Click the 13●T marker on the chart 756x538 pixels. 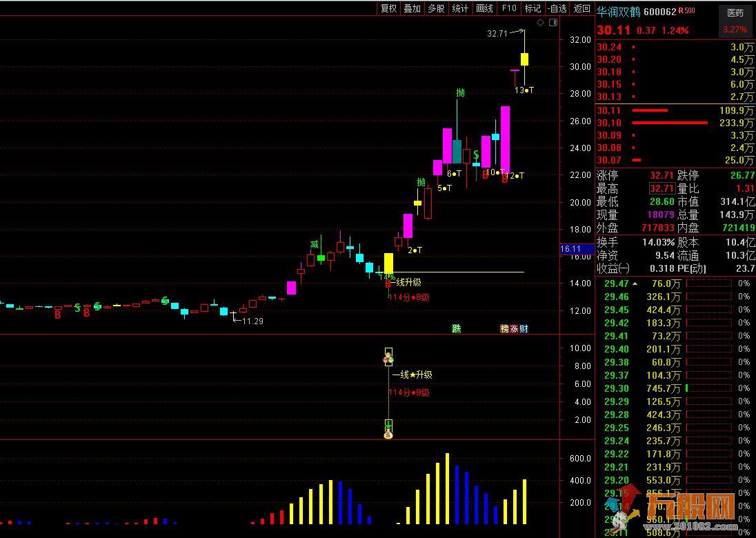(x=524, y=90)
